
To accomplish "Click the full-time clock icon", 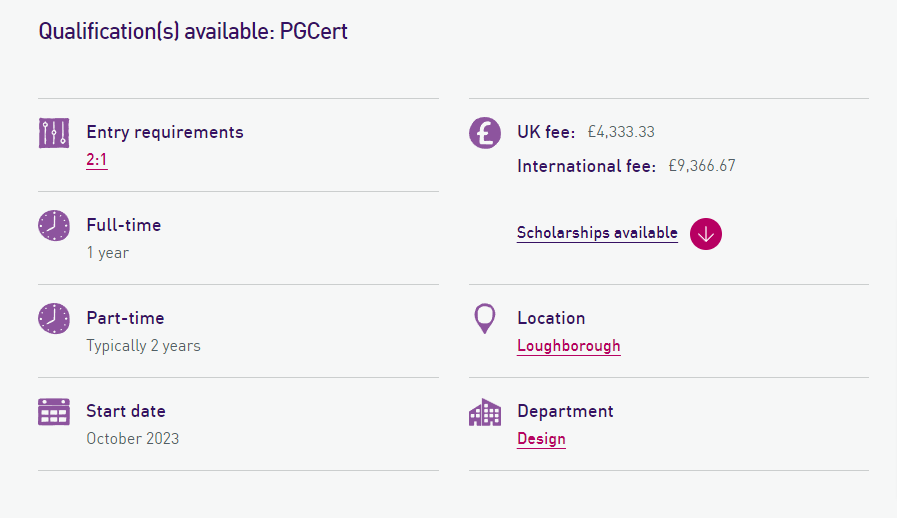I will pyautogui.click(x=54, y=225).
